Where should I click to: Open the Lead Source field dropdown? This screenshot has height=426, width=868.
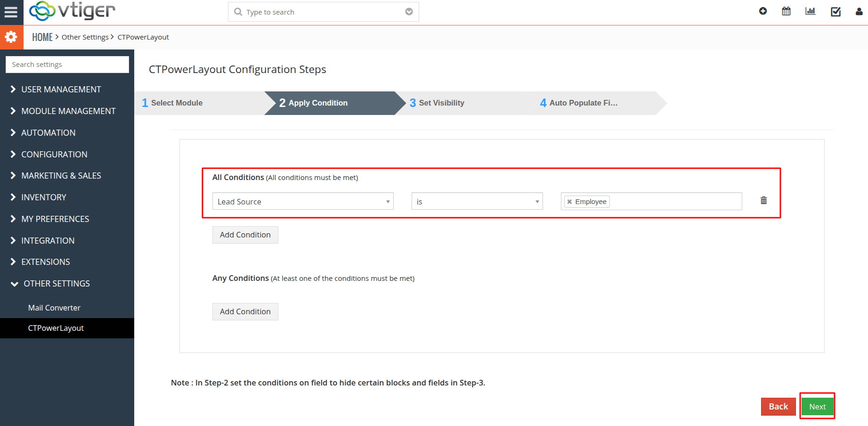303,201
